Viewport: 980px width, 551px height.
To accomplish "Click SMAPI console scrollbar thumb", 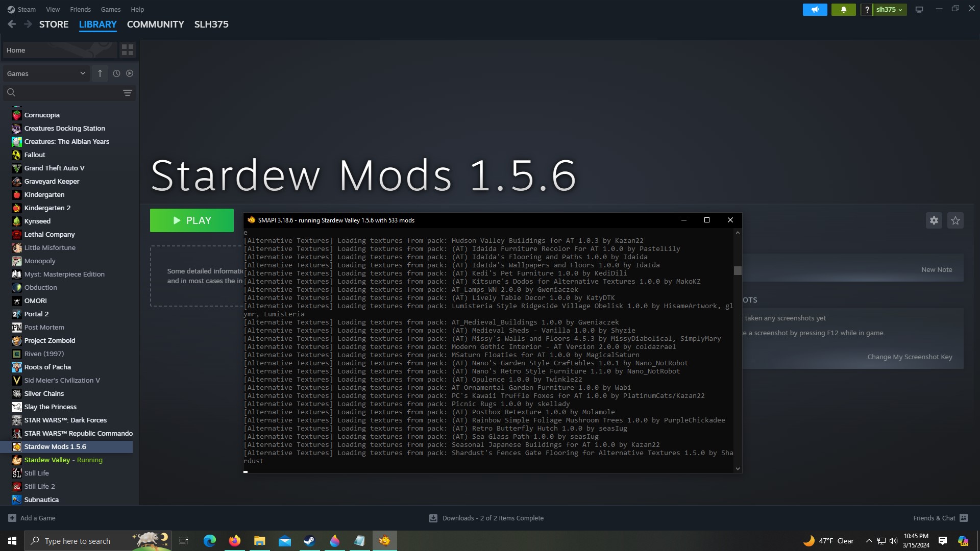I will coord(738,270).
